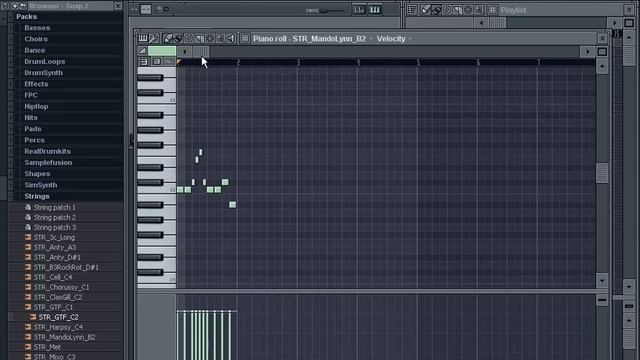This screenshot has width=640, height=360.
Task: Click the browser re-read structure icon
Action: [15, 6]
